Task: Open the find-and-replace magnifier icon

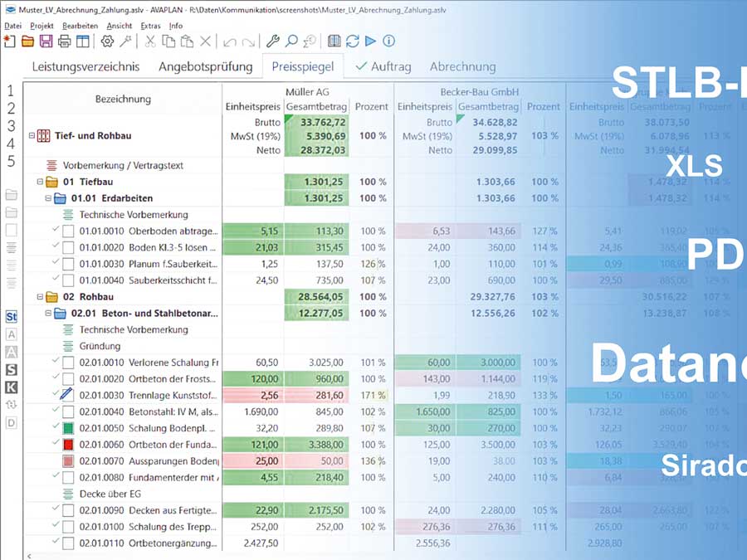Action: (x=310, y=41)
